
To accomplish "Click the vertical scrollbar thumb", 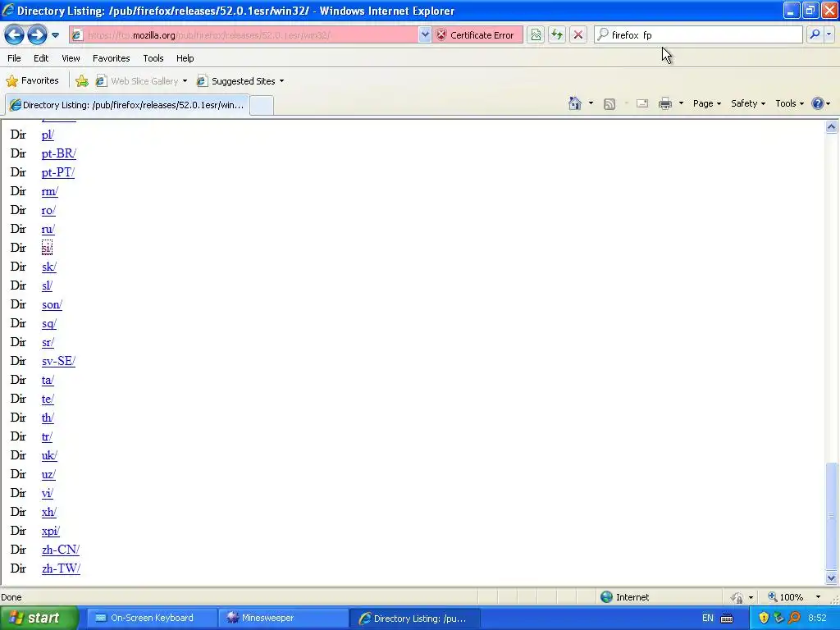I will (x=832, y=516).
